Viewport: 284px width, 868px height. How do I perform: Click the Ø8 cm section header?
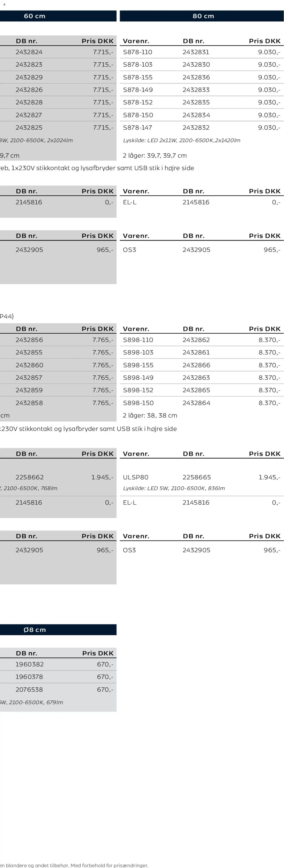tap(34, 629)
